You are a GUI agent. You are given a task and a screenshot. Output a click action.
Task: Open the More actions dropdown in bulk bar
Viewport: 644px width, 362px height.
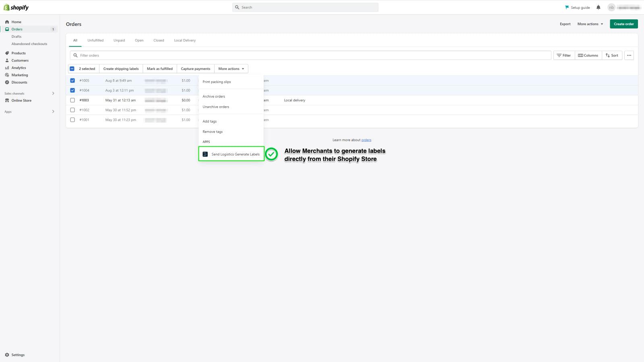pyautogui.click(x=231, y=68)
